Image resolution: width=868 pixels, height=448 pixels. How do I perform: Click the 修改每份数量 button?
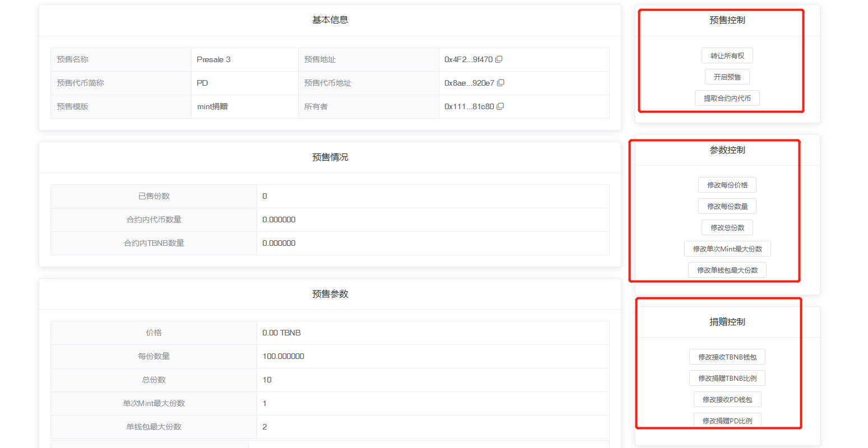click(x=727, y=207)
